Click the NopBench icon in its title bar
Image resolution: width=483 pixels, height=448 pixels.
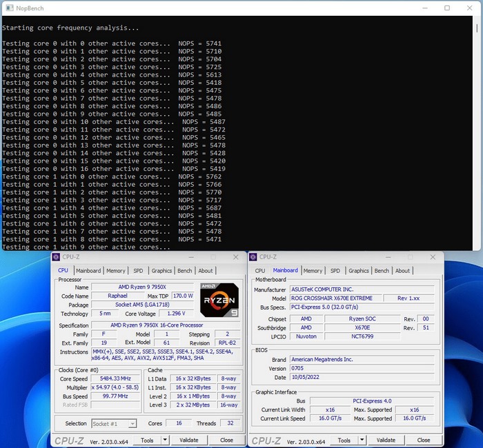8,8
